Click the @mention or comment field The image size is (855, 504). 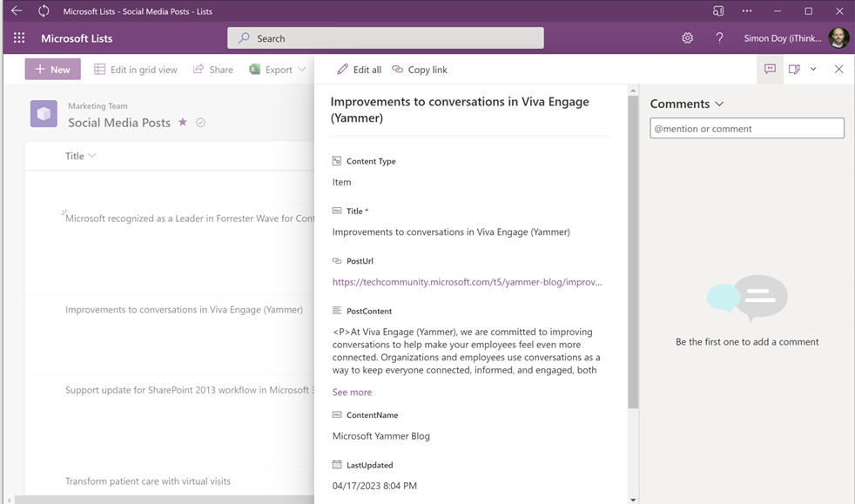(x=746, y=129)
